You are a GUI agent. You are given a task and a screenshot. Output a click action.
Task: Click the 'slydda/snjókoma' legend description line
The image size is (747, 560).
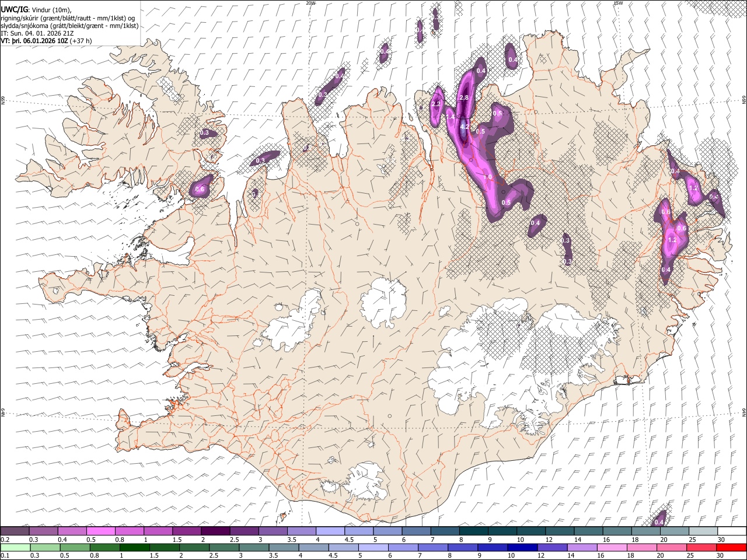(69, 26)
